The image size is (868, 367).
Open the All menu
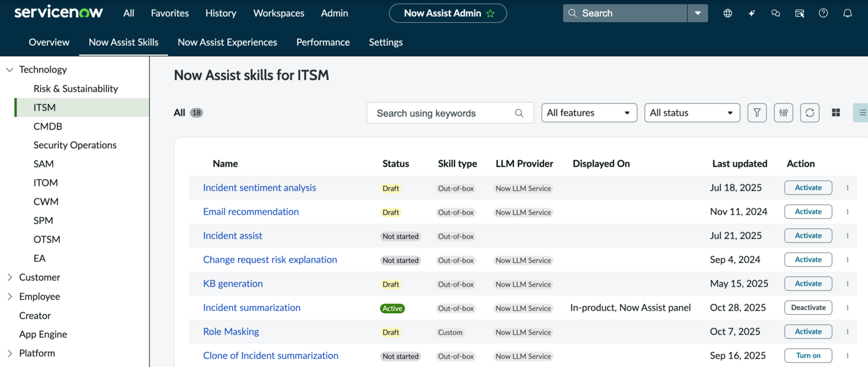tap(129, 13)
